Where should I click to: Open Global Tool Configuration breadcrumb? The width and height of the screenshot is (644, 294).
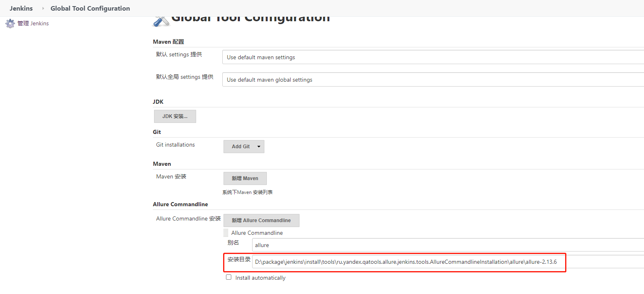(90, 8)
